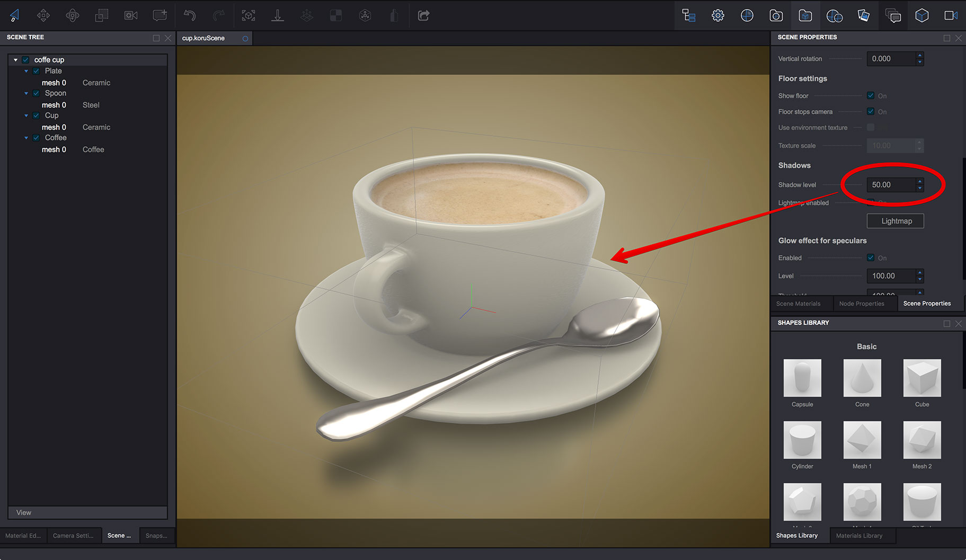Click the fit object to view icon

pyautogui.click(x=248, y=15)
